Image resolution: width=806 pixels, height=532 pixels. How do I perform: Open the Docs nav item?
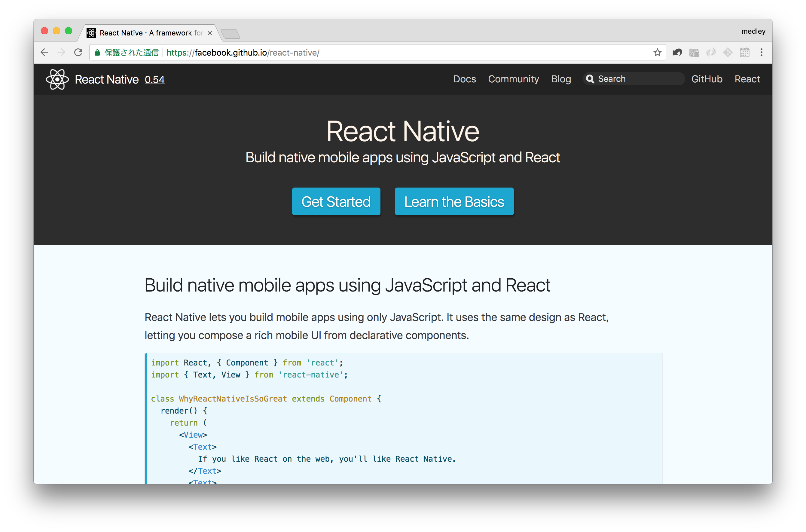(x=464, y=79)
